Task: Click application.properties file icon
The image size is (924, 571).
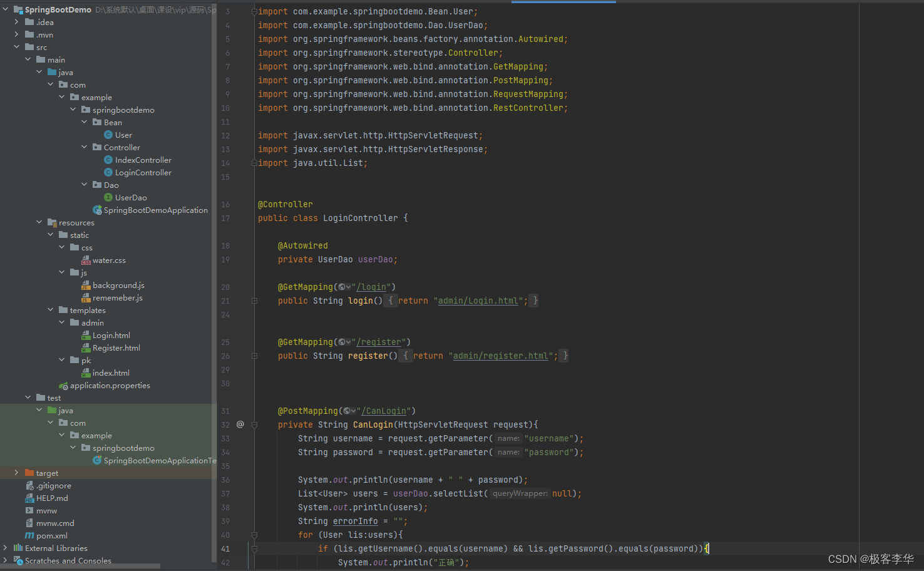Action: (63, 386)
